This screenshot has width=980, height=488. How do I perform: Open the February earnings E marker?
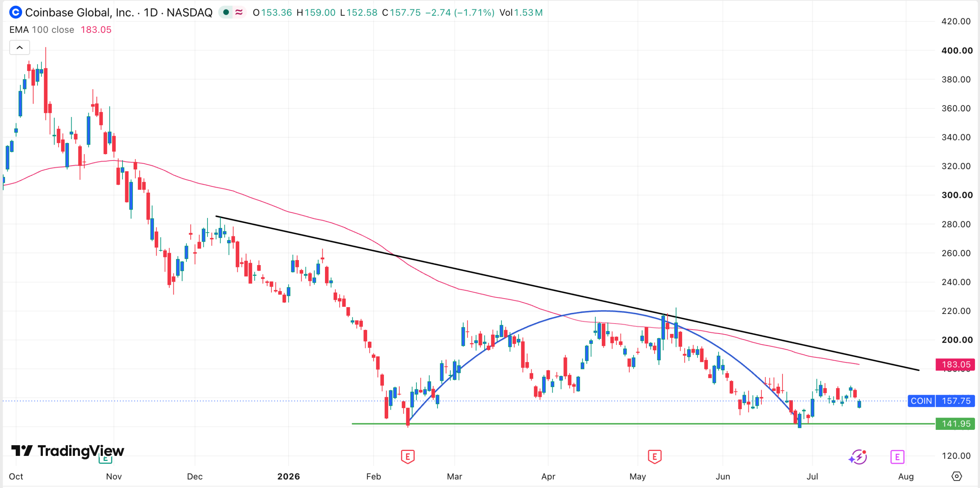[408, 456]
